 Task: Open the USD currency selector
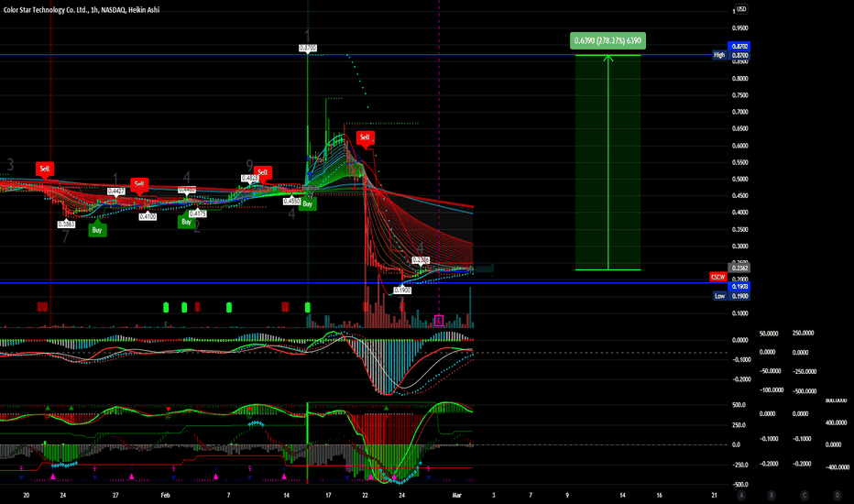point(741,9)
